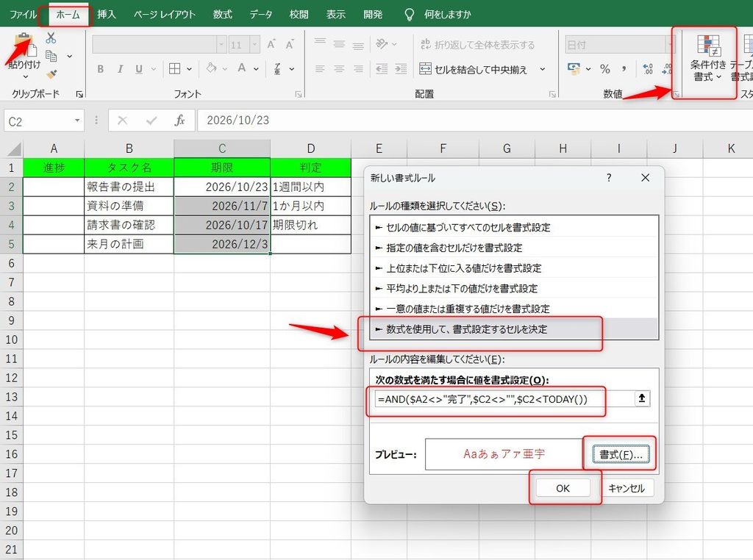Decrease the indent

point(382,69)
